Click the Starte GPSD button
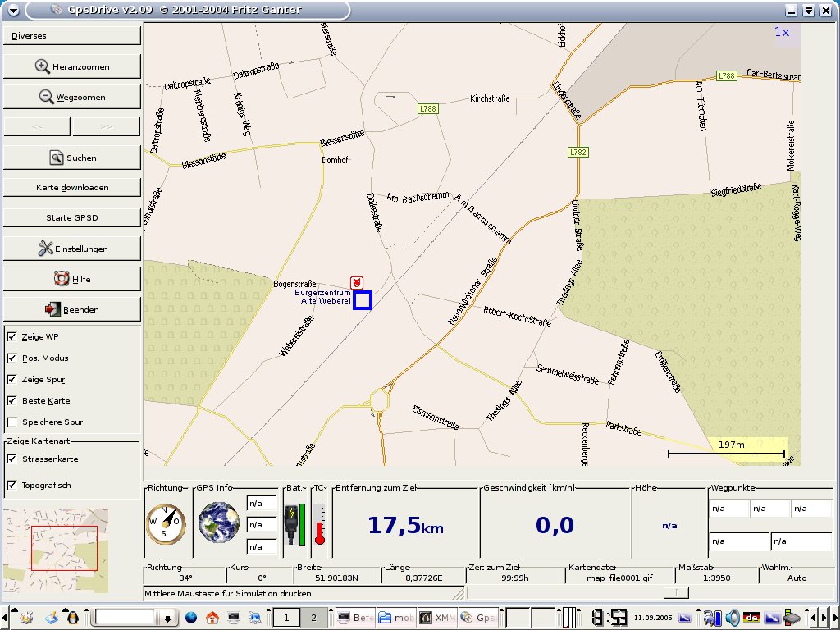840x630 pixels. pos(72,217)
